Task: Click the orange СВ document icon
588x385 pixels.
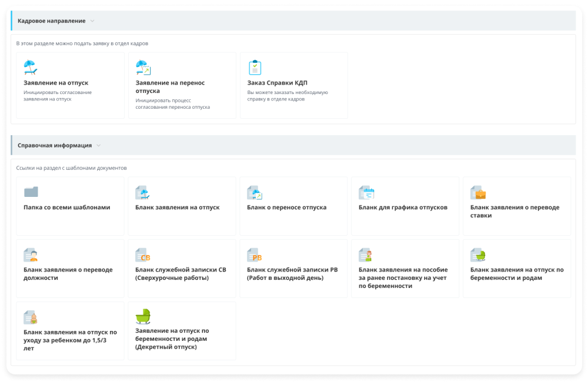Action: [143, 255]
